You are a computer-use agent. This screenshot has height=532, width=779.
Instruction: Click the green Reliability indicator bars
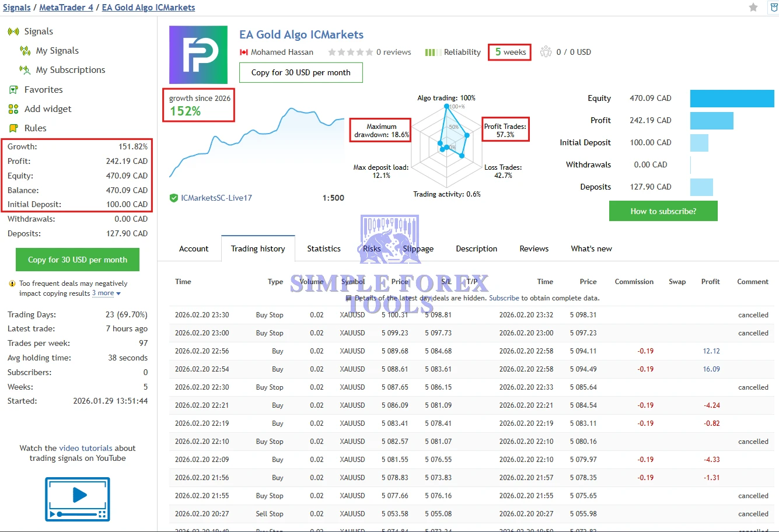click(432, 52)
